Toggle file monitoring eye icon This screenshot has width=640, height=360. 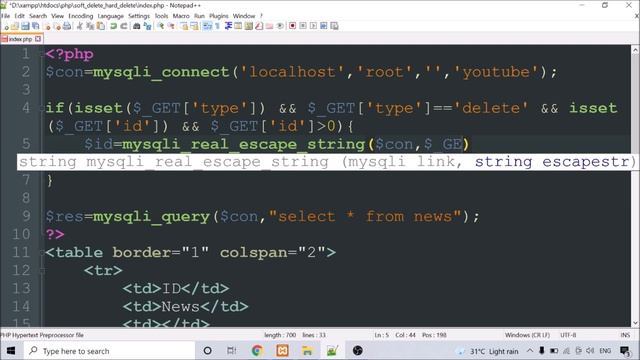point(280,26)
